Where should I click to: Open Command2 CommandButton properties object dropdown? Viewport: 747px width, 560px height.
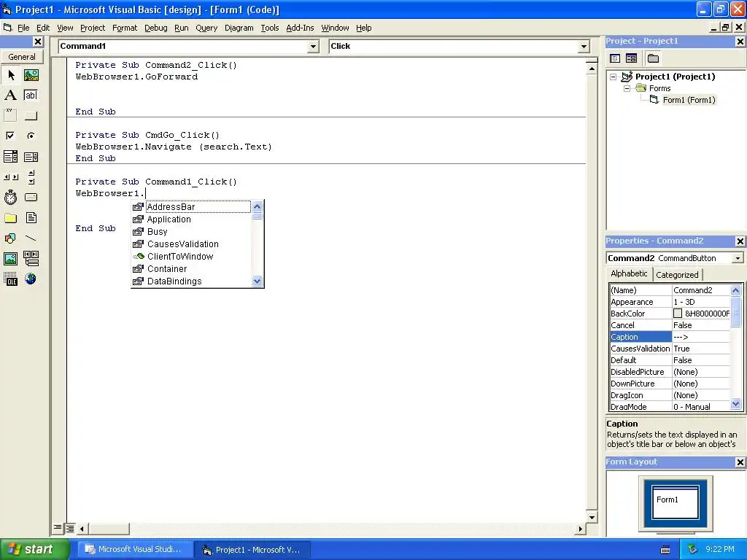(738, 258)
